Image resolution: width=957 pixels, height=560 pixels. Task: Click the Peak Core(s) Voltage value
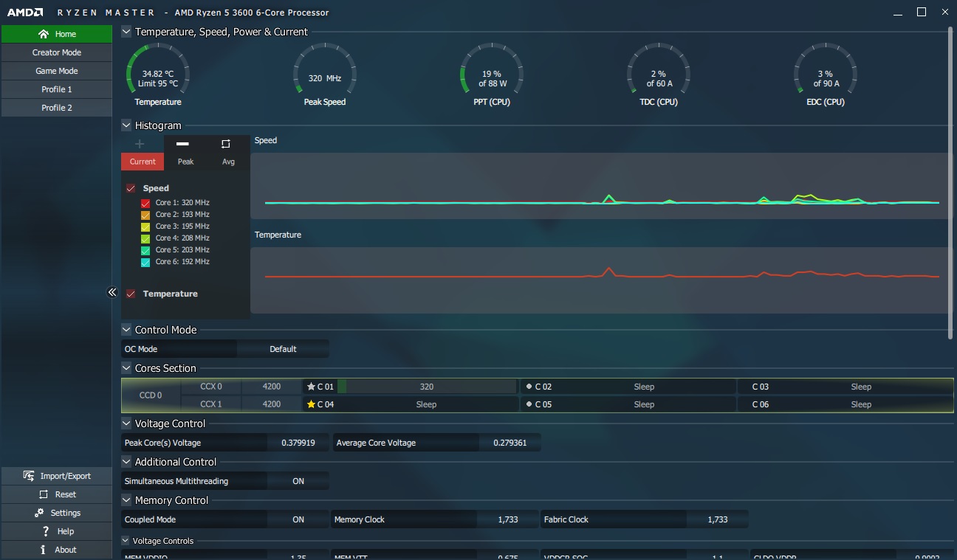pyautogui.click(x=298, y=443)
